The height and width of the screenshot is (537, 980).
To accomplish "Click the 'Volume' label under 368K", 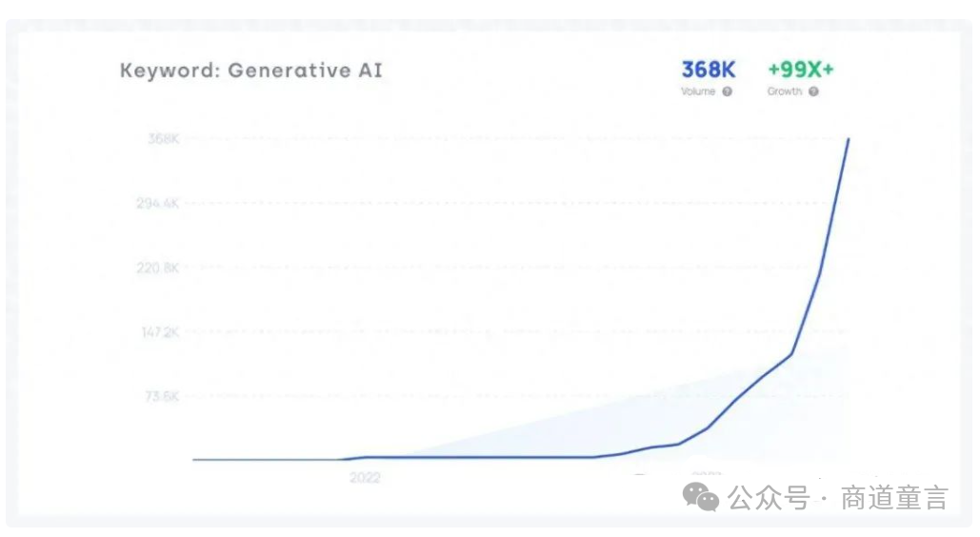I will click(x=698, y=91).
